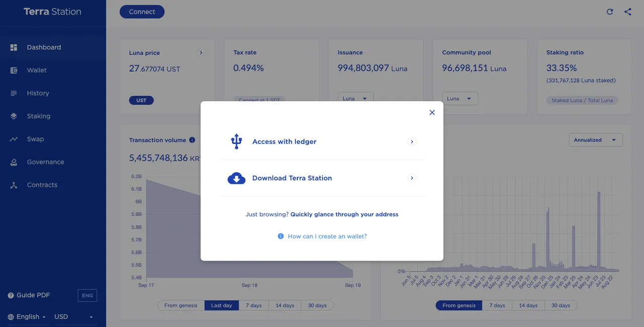644x327 pixels.
Task: Click the ENG guide language button
Action: coord(88,295)
